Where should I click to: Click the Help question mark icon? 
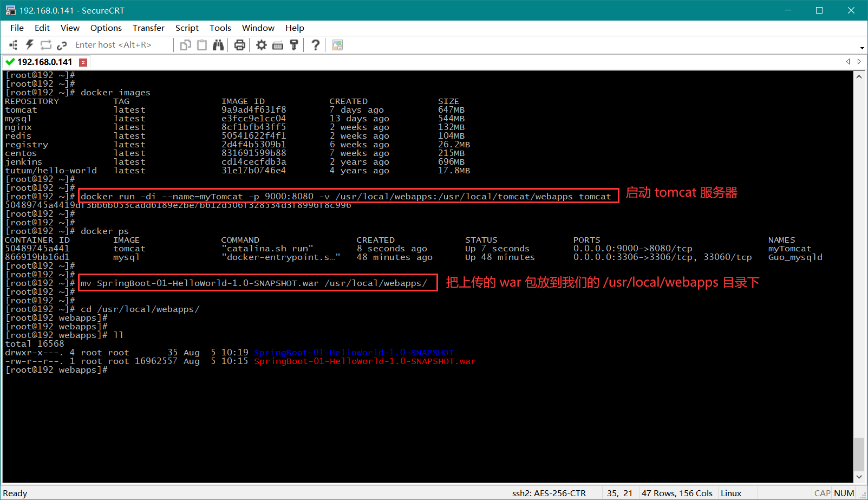pos(315,45)
